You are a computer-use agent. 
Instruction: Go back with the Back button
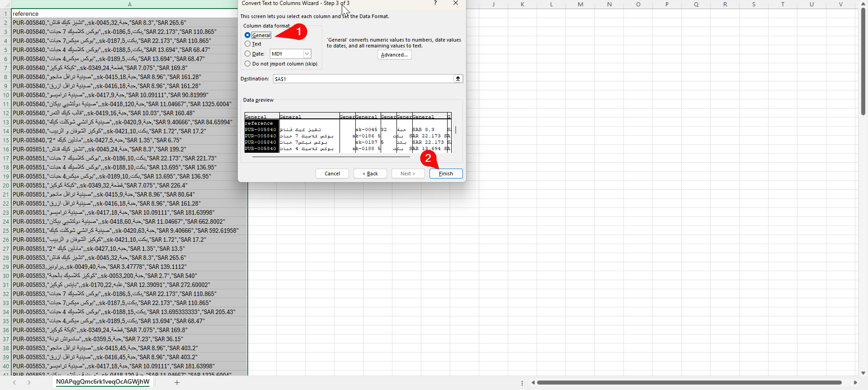(x=370, y=174)
